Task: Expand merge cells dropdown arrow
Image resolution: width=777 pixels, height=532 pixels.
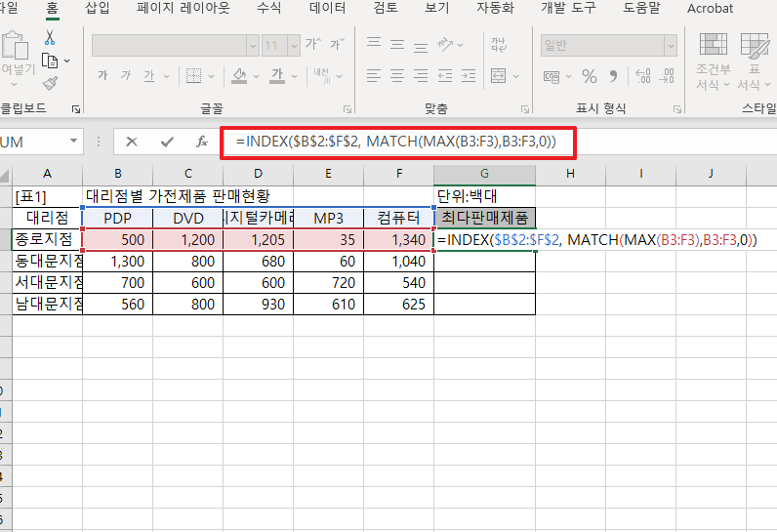Action: click(x=515, y=76)
